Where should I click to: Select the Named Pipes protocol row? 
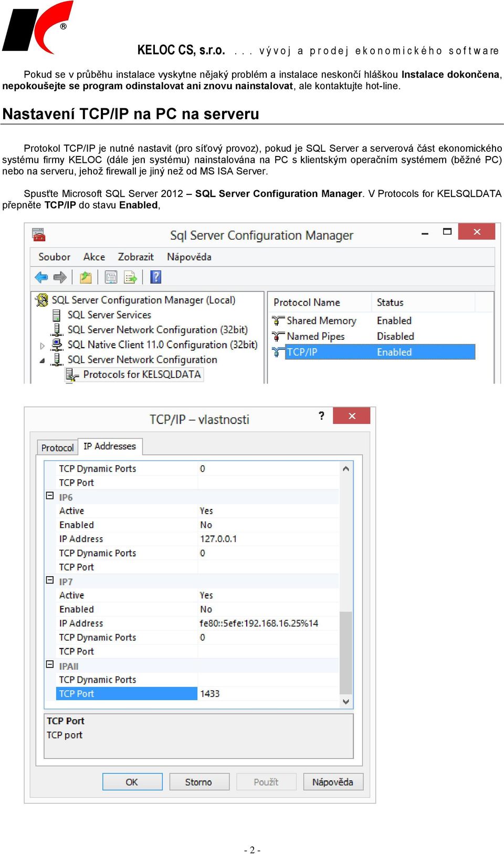pyautogui.click(x=373, y=336)
